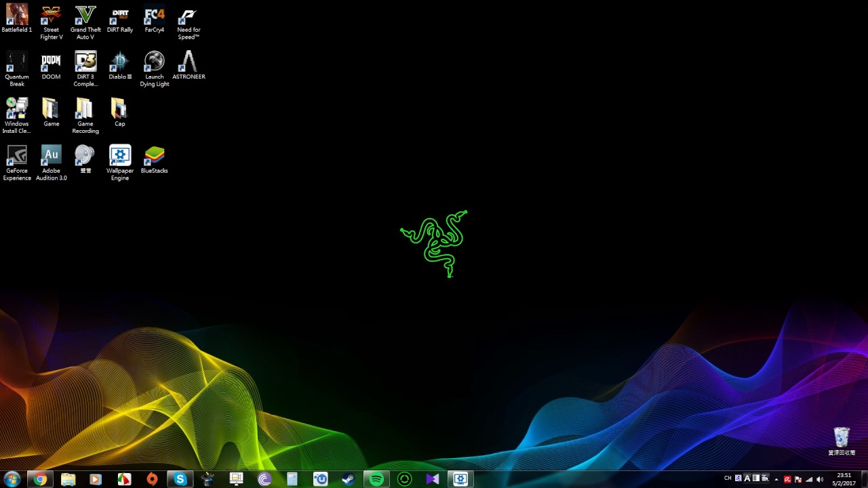
Task: Launch Street Fighter V shortcut
Action: pos(51,22)
